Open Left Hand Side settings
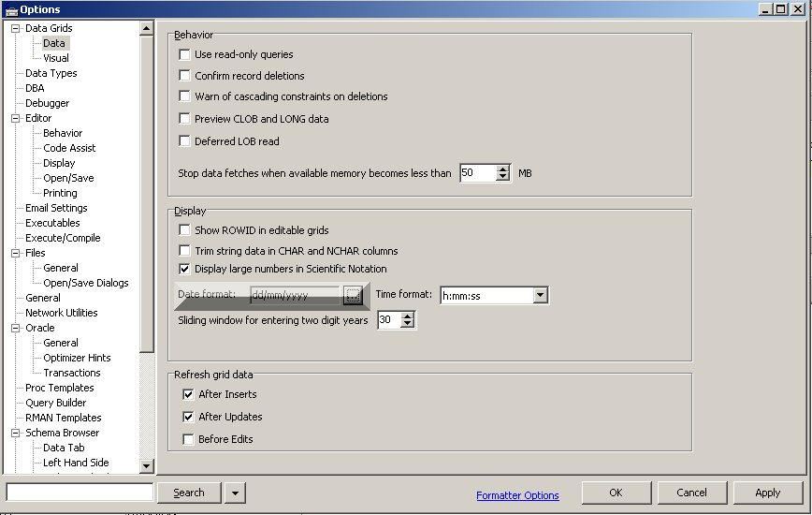The height and width of the screenshot is (515, 812). point(76,463)
